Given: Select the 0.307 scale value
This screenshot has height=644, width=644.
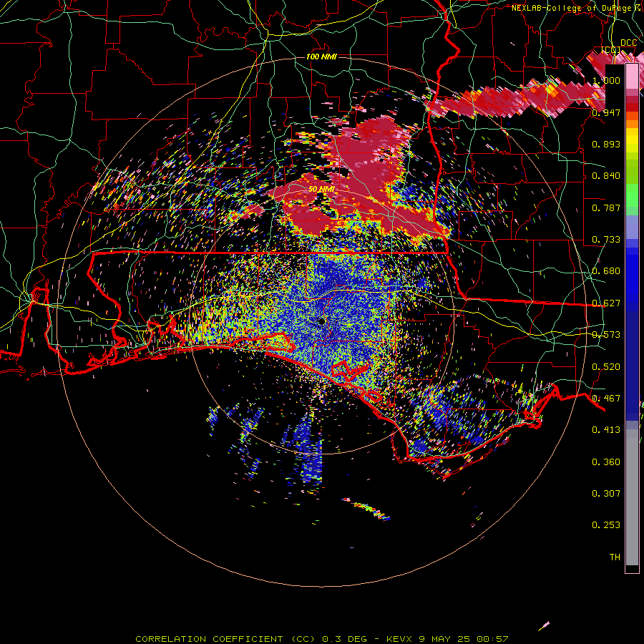Looking at the screenshot, I should click(606, 494).
